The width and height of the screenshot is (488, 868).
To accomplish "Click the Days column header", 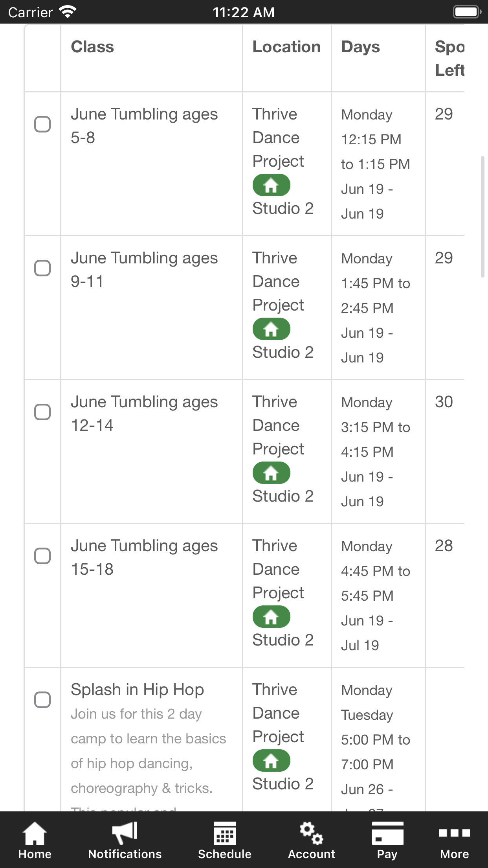I will [360, 47].
